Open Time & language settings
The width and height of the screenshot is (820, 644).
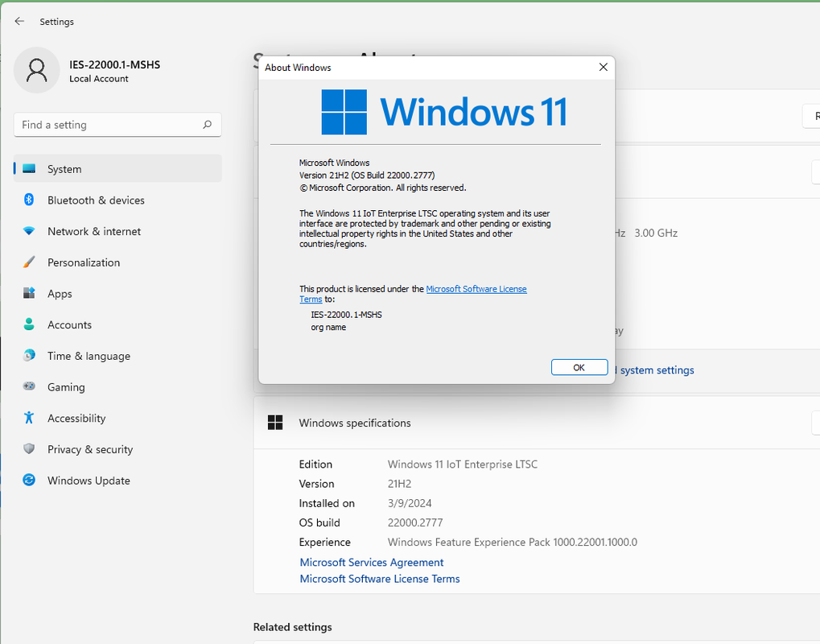(117, 356)
